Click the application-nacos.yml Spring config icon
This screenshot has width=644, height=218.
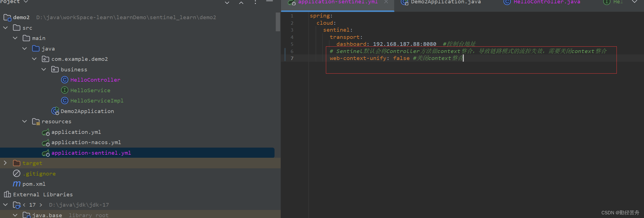point(46,142)
